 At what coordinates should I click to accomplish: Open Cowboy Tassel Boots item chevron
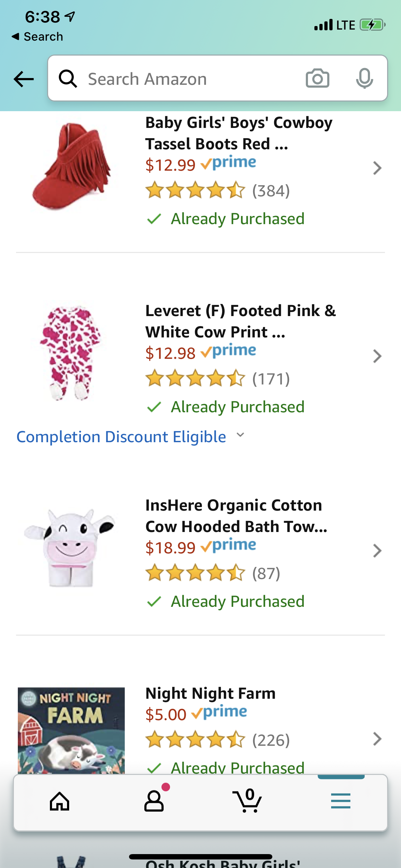pyautogui.click(x=377, y=168)
